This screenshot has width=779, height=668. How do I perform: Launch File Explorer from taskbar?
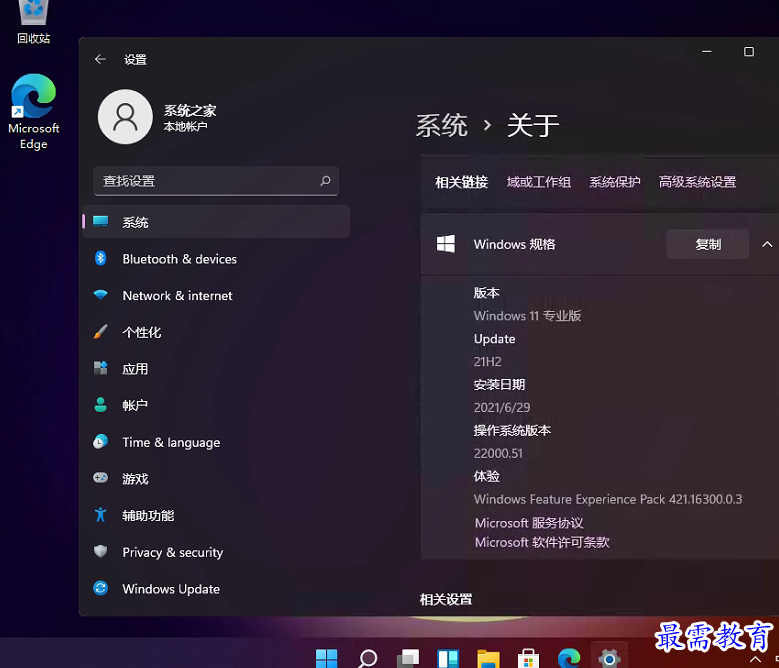click(488, 659)
